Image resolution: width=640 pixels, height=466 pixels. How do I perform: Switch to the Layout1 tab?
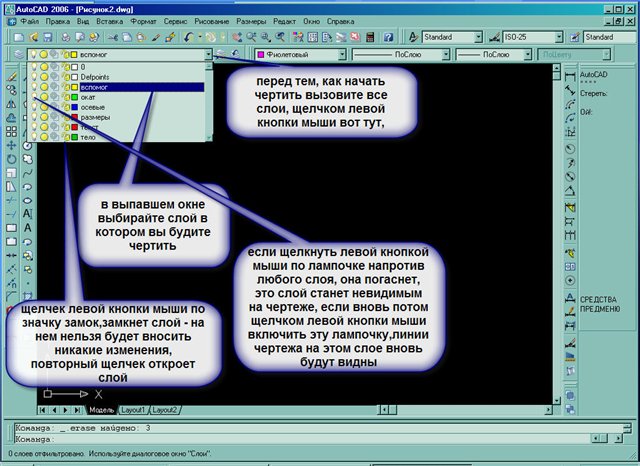click(x=134, y=410)
